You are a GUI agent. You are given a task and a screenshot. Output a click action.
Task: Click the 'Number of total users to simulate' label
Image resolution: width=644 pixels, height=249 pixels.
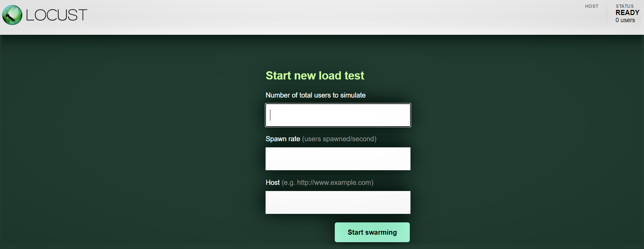pos(316,95)
